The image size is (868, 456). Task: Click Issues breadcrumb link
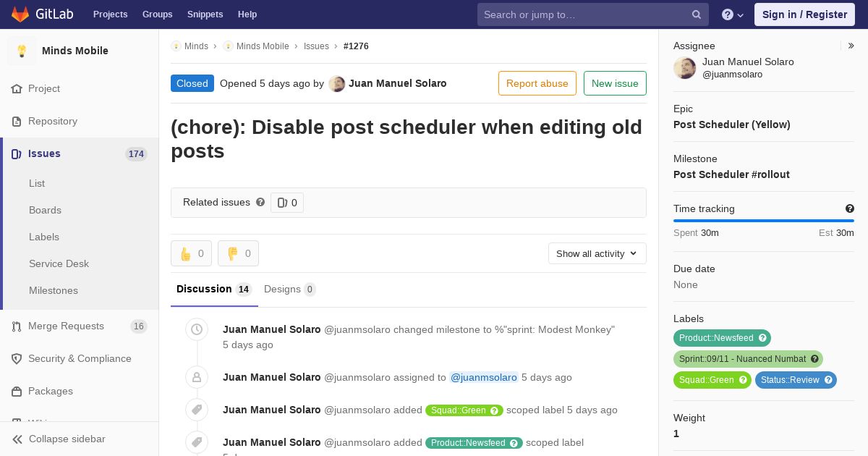[x=316, y=46]
